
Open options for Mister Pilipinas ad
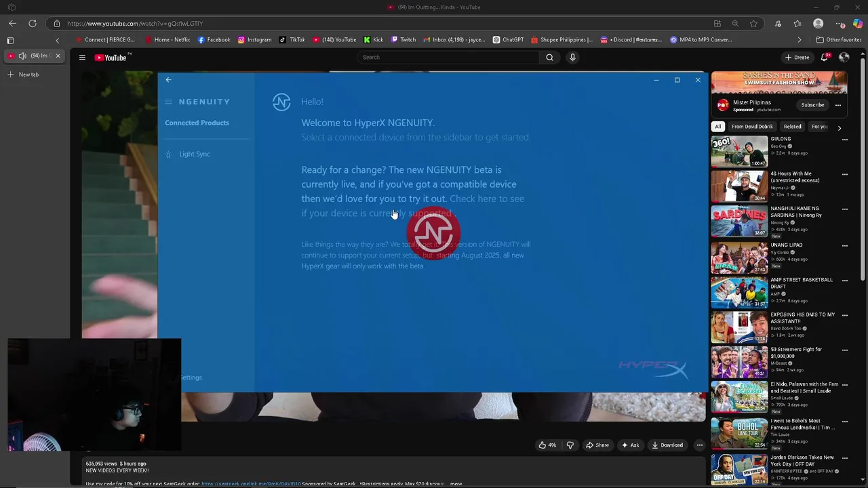click(838, 105)
